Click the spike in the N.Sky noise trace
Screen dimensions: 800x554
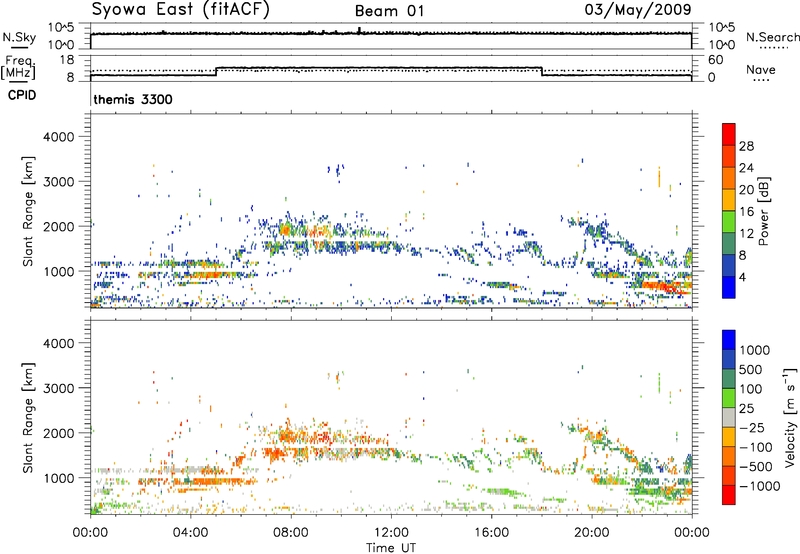(x=359, y=30)
